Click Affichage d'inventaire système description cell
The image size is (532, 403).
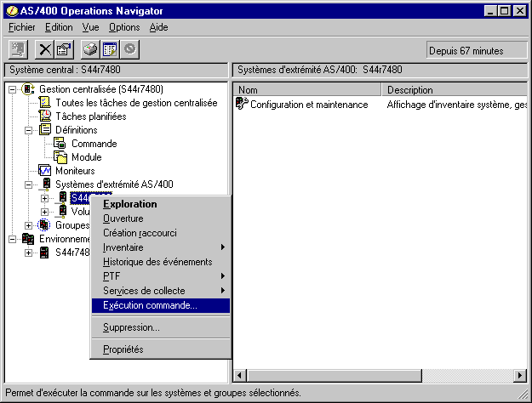457,105
